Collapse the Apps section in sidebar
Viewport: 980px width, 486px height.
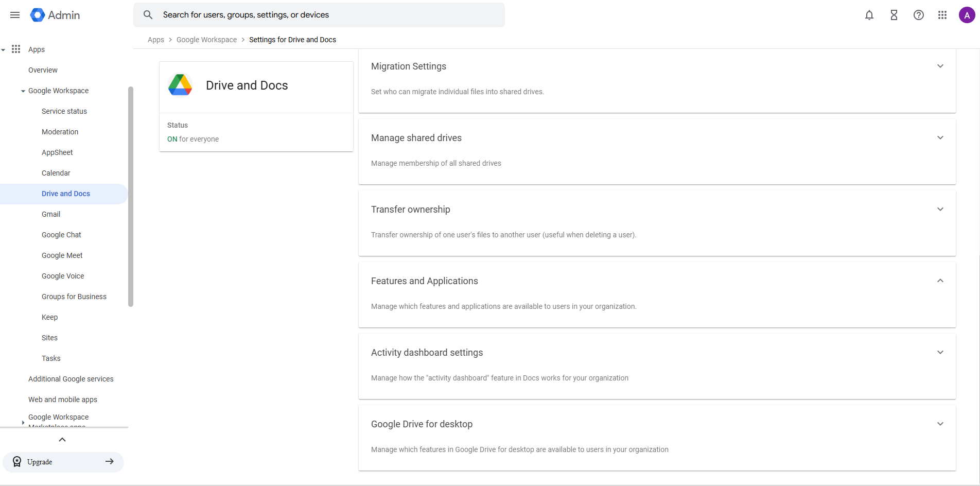(x=4, y=49)
